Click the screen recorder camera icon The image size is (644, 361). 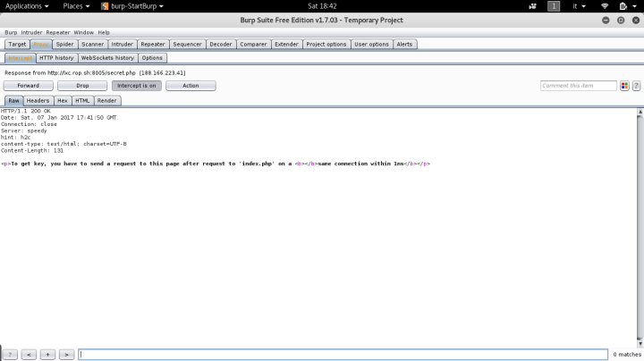click(533, 6)
